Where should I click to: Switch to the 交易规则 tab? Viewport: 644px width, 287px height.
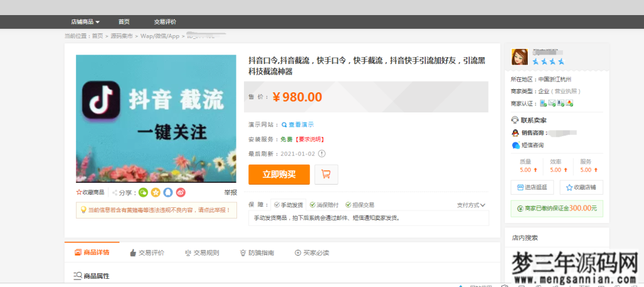203,253
